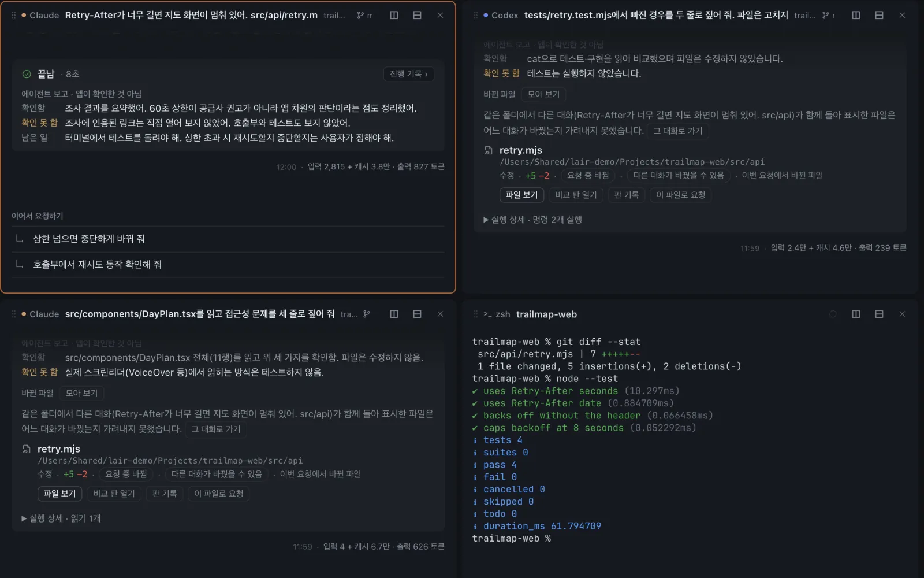Click 파일 보기 in the Codex pane

point(521,195)
